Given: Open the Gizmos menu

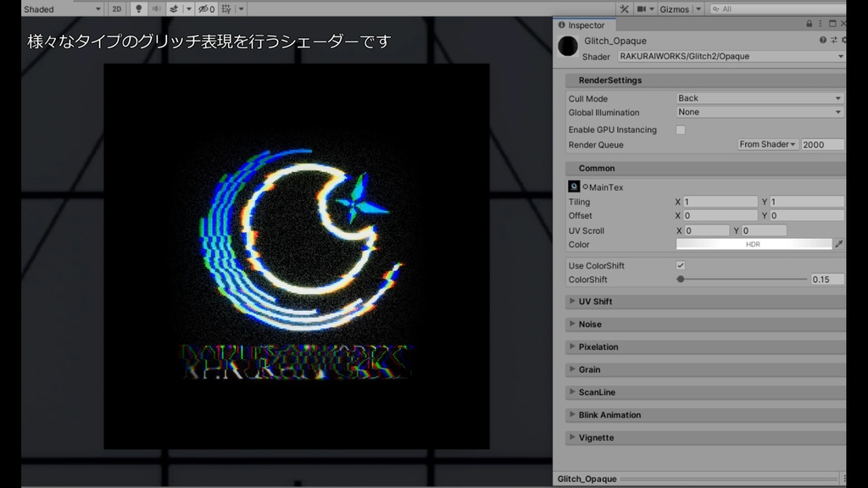Looking at the screenshot, I should coord(675,8).
